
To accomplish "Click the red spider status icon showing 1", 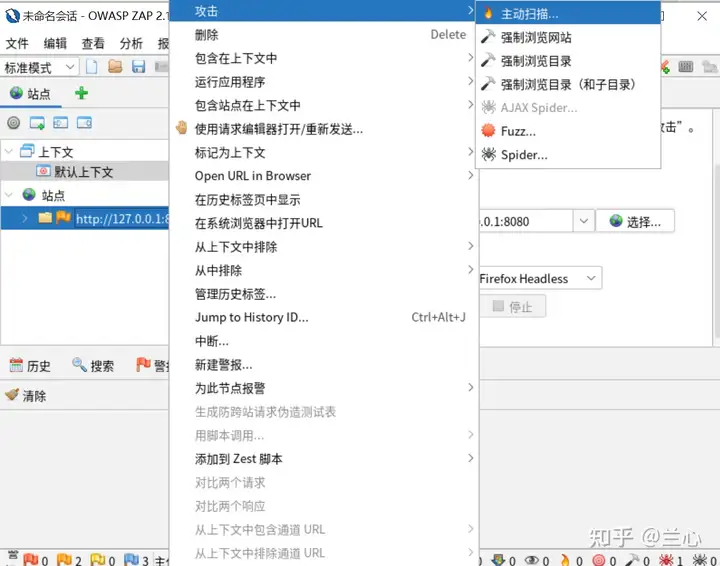I will [666, 560].
